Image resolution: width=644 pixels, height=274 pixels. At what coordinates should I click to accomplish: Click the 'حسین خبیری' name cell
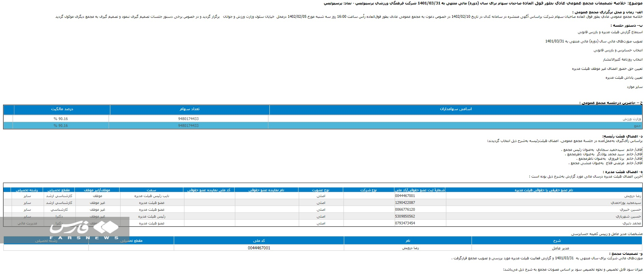tap(630, 210)
